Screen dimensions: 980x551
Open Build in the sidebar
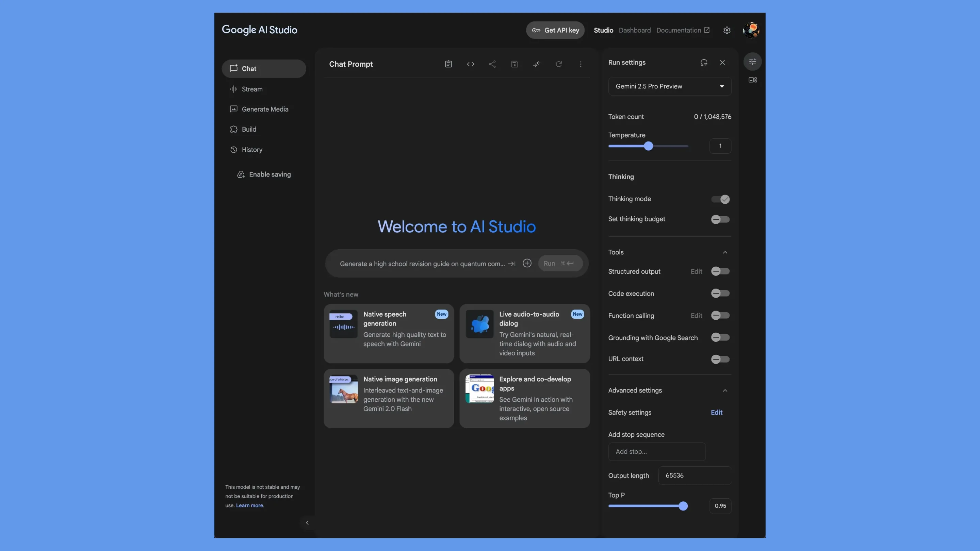tap(264, 129)
